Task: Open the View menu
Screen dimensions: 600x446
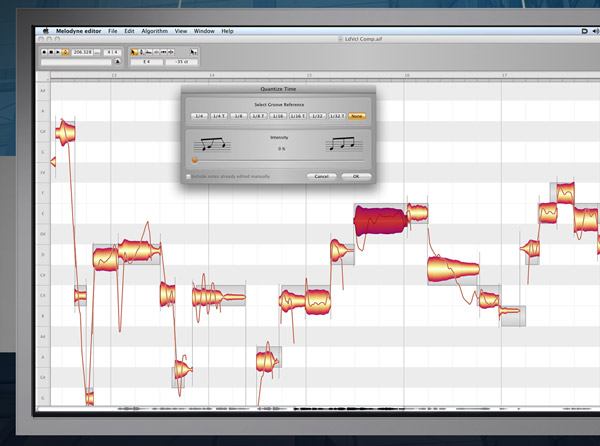Action: click(181, 31)
